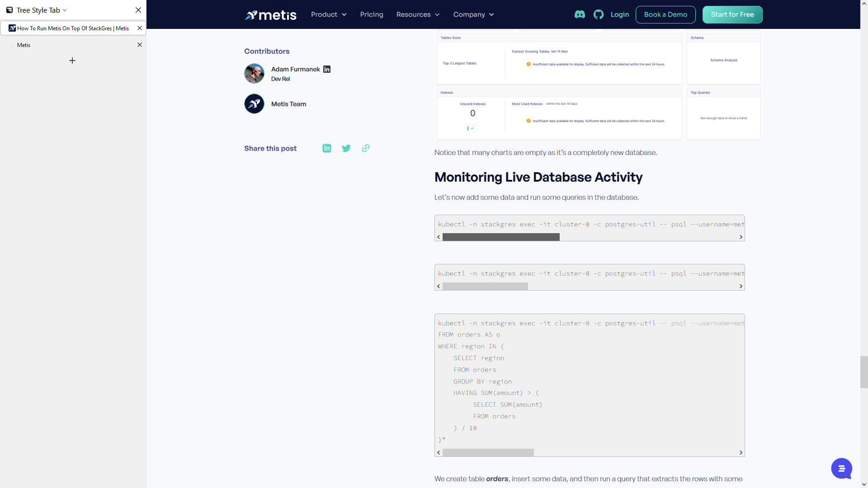The image size is (868, 488).
Task: Click the Login link
Action: pyautogui.click(x=620, y=14)
